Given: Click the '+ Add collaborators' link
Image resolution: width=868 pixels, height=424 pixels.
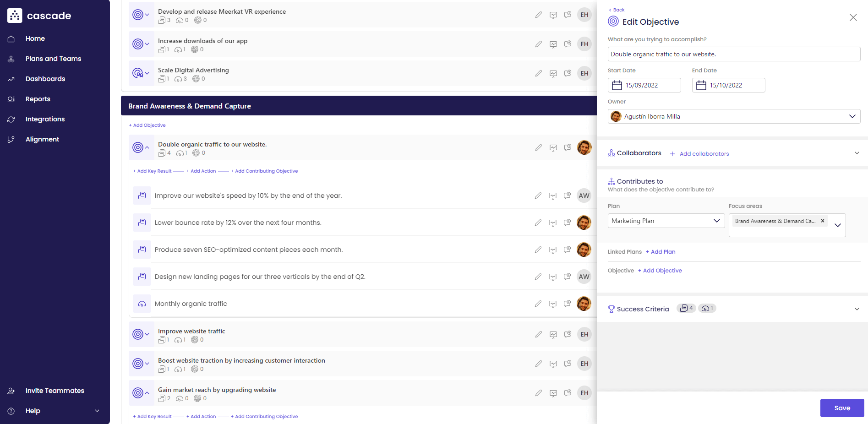Looking at the screenshot, I should 699,153.
